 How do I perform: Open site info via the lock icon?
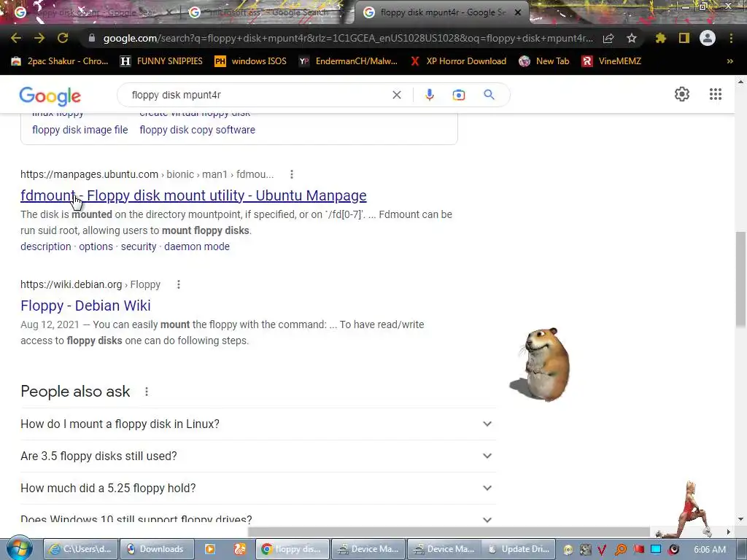point(92,38)
